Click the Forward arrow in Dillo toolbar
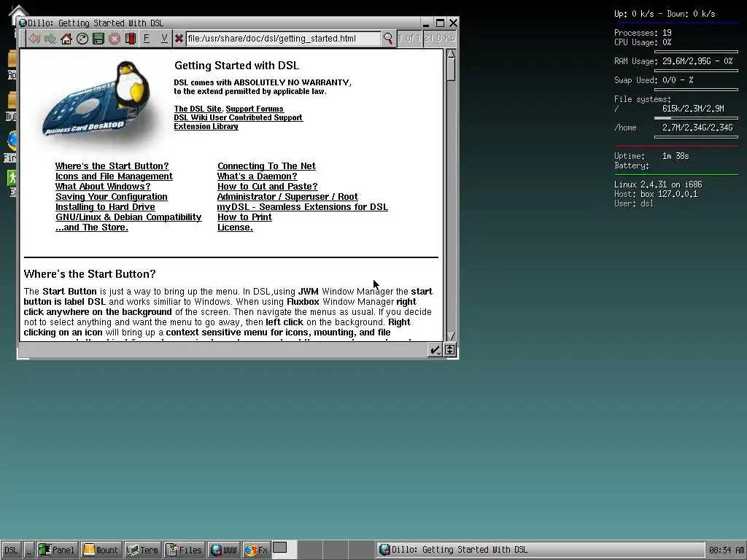The height and width of the screenshot is (560, 747). (50, 39)
